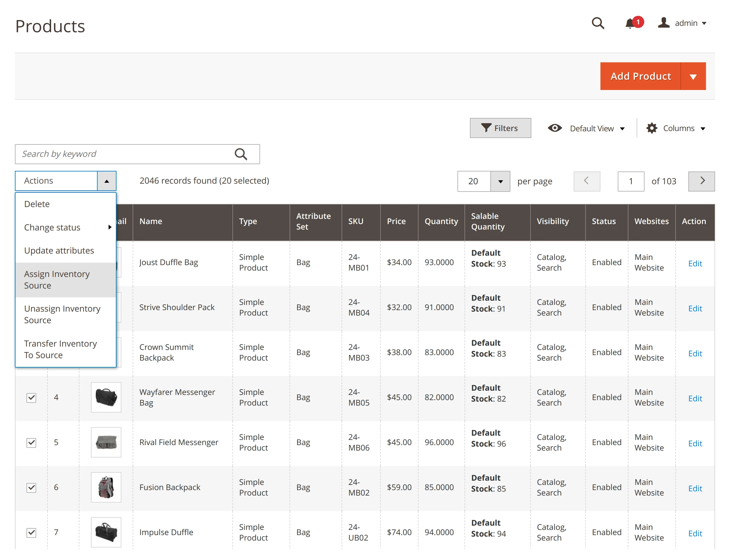This screenshot has height=560, width=730.
Task: Select Delete from the Actions menu
Action: point(37,204)
